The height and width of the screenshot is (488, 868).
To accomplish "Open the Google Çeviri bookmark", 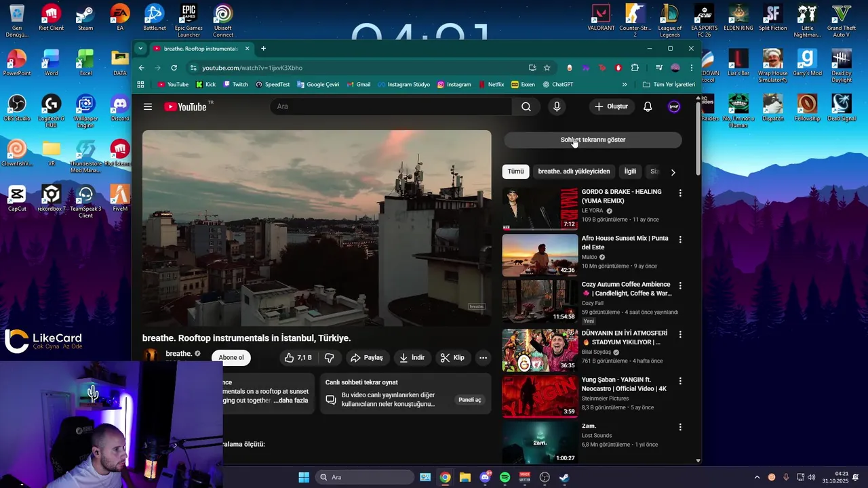I will (x=317, y=85).
